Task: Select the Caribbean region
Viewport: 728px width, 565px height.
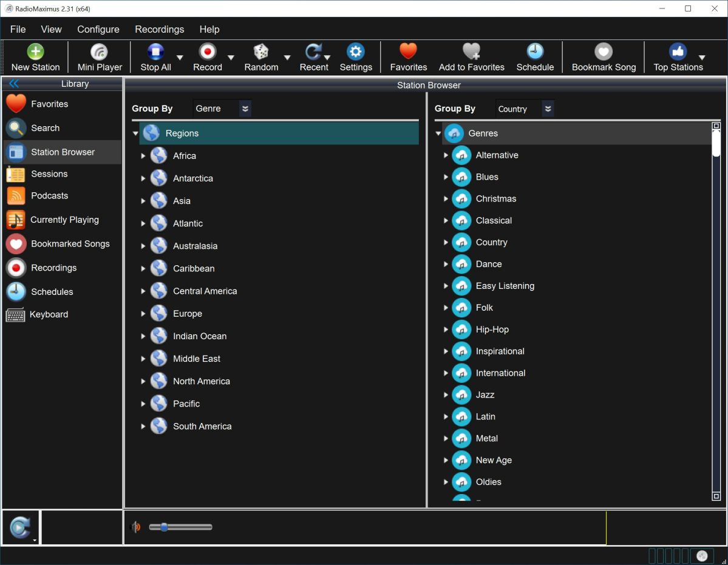Action: coord(194,269)
